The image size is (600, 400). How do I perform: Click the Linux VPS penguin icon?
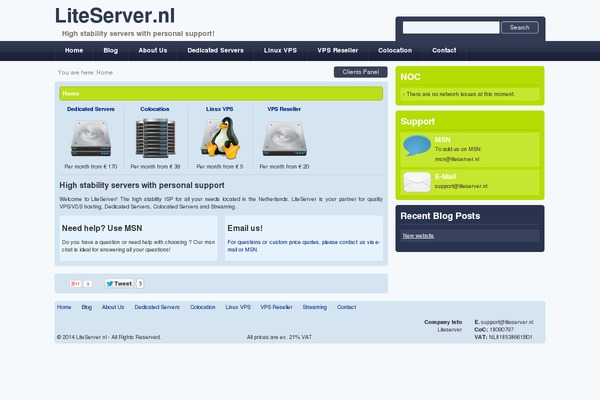click(220, 137)
